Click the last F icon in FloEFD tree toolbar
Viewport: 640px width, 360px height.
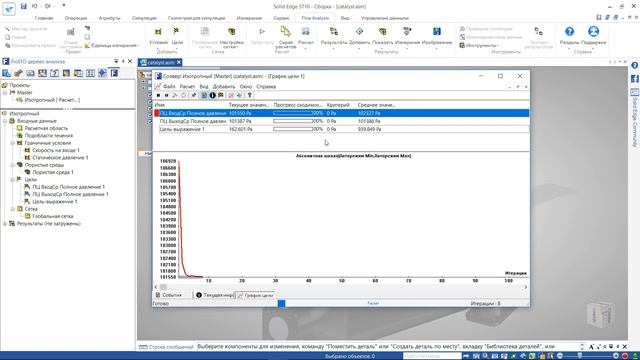point(114,73)
